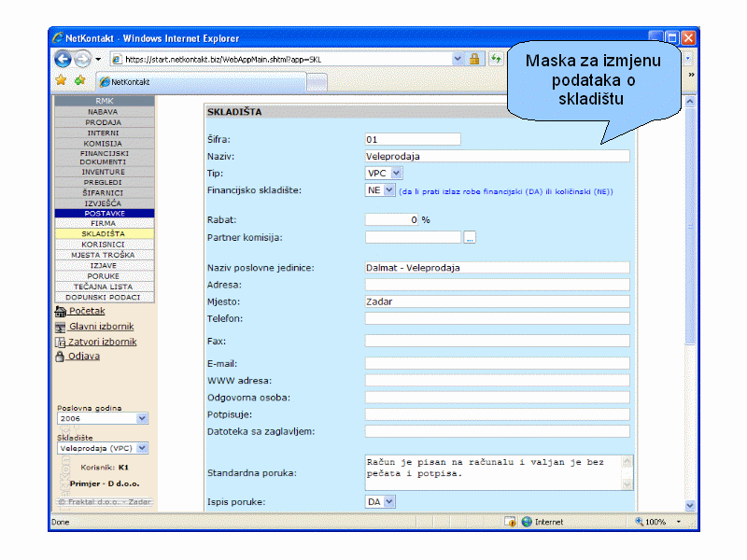Open the IZVJEŠĆA menu section
This screenshot has width=747, height=560.
tap(105, 203)
